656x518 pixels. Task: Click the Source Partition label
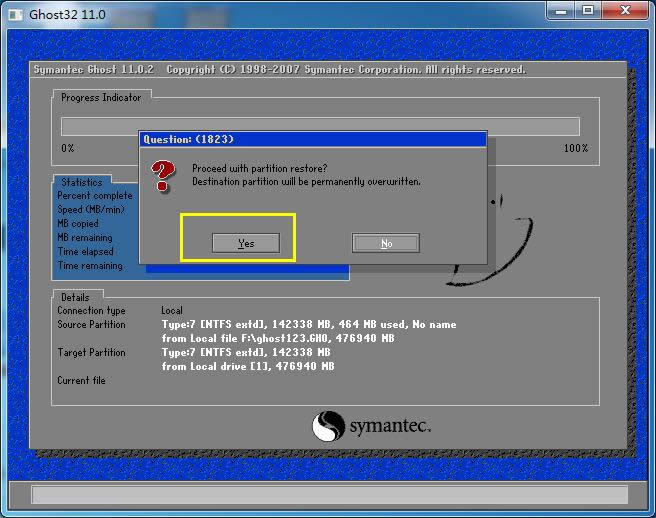pos(91,325)
